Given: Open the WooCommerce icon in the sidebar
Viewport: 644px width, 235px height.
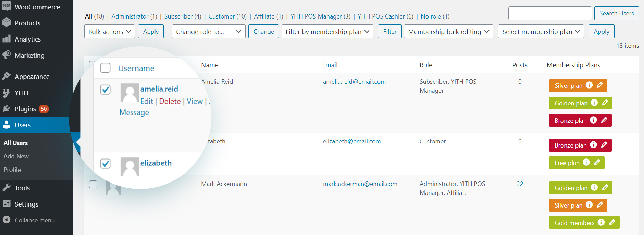Looking at the screenshot, I should 7,6.
